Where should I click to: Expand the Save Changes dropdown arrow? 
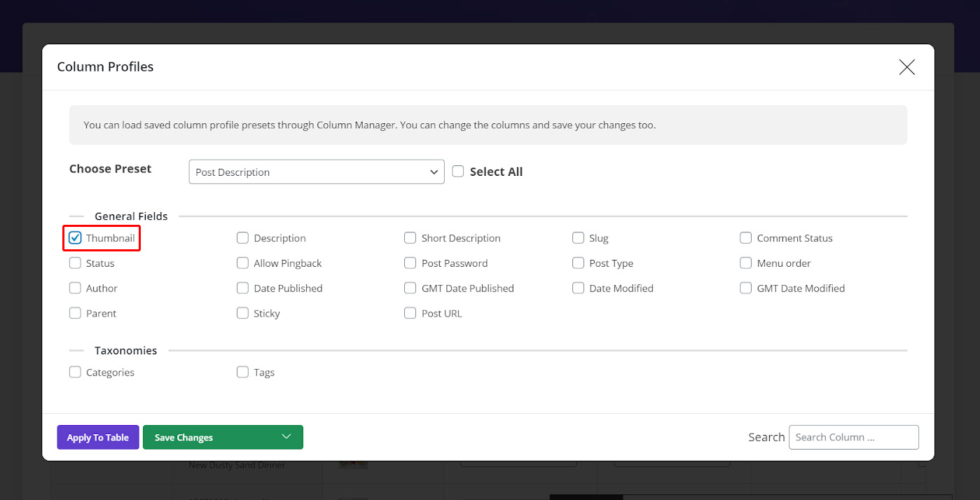click(286, 437)
